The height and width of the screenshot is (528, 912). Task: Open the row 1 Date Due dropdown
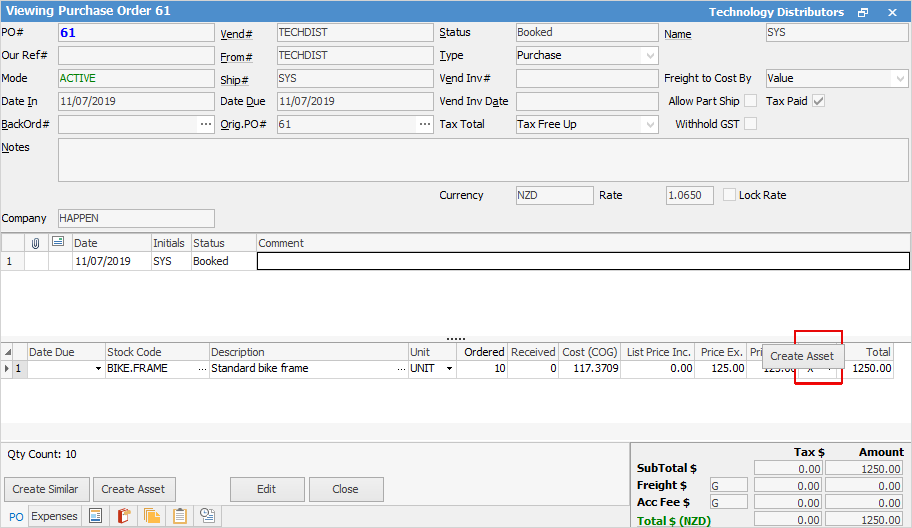point(98,369)
